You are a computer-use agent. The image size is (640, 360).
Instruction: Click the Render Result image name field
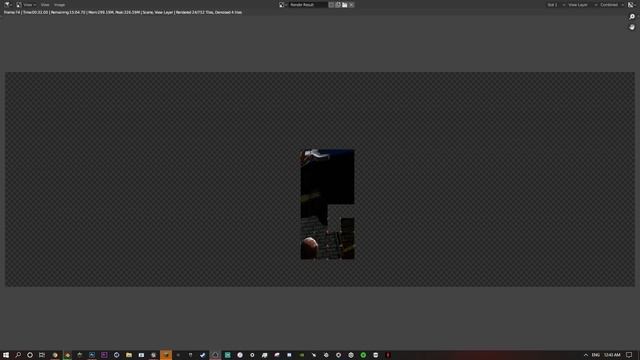coord(307,4)
